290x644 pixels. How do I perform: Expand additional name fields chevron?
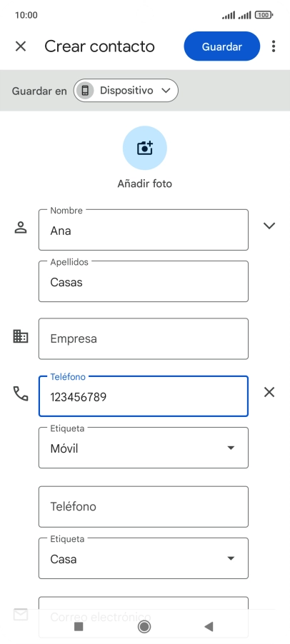[x=269, y=226]
